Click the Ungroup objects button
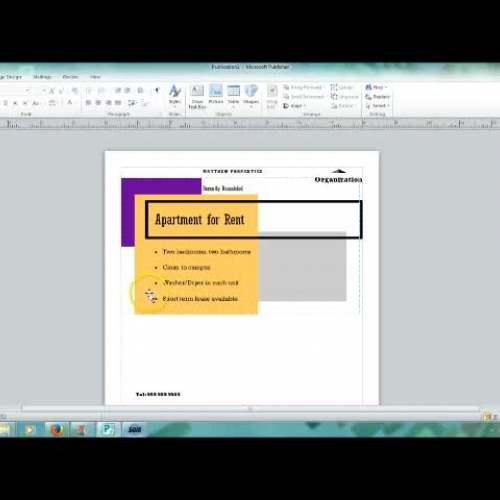This screenshot has height=500, width=500. pyautogui.click(x=344, y=96)
